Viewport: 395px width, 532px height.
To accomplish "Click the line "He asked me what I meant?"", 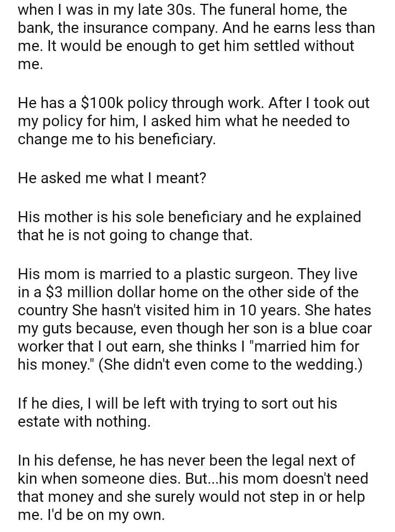I will coord(112,178).
